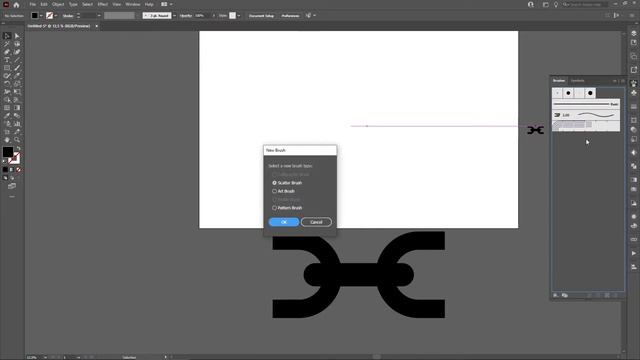Select the Selection tool
The image size is (640, 360).
[7, 36]
